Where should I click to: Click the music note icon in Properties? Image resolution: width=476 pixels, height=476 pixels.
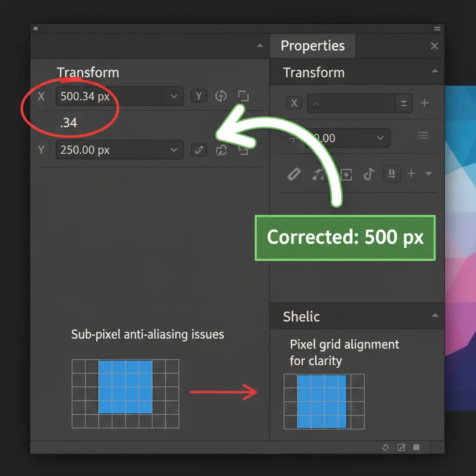[369, 174]
